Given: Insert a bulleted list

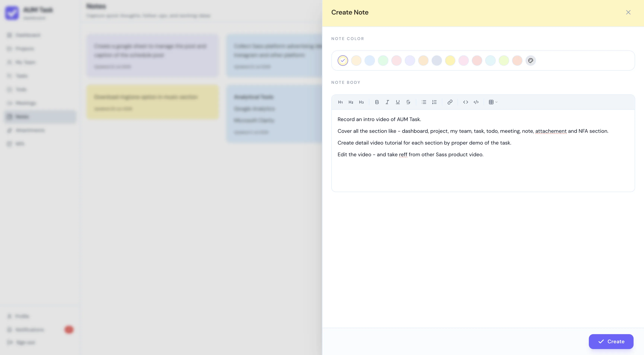Looking at the screenshot, I should pos(424,102).
